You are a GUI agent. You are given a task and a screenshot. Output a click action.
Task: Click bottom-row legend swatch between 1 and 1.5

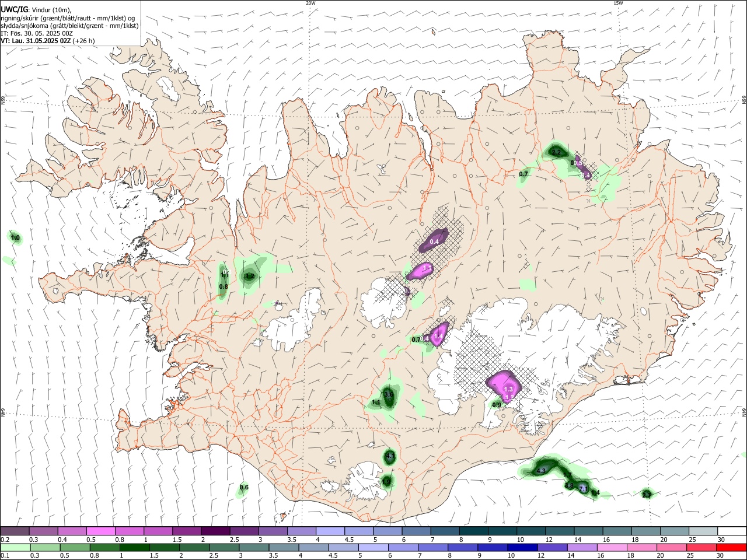(135, 548)
